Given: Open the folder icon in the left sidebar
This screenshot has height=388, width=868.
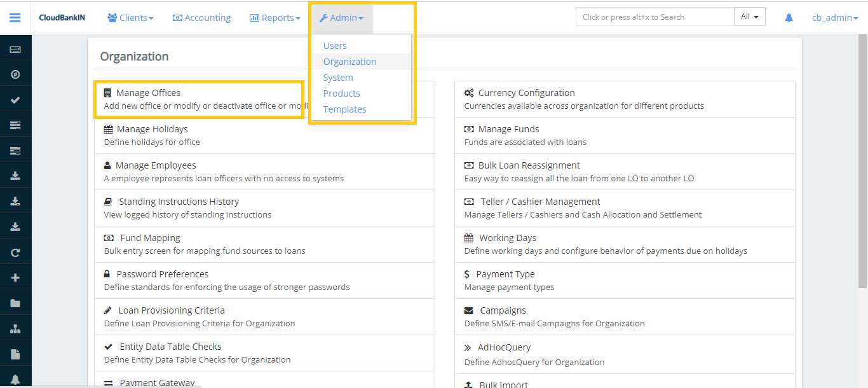Looking at the screenshot, I should pyautogui.click(x=15, y=303).
